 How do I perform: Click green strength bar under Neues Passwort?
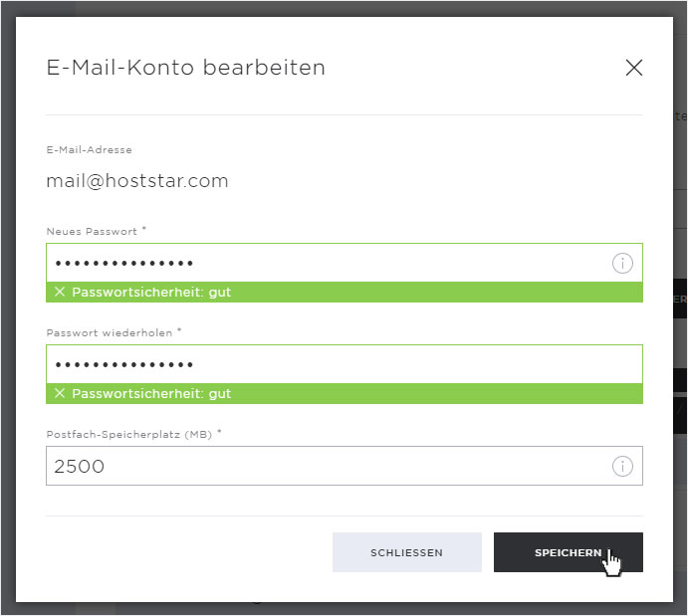point(344,292)
